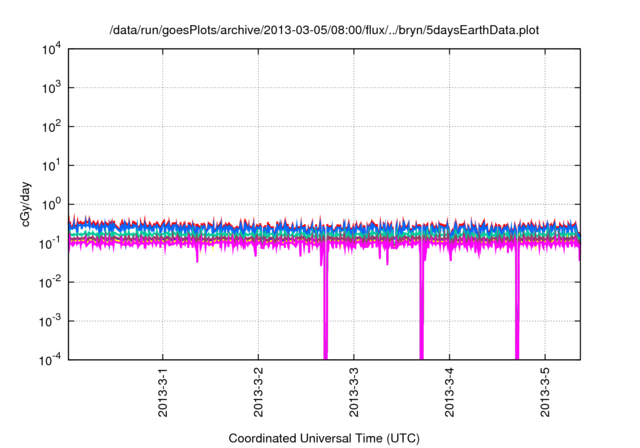Select the 10^1 y-axis label
This screenshot has width=640, height=448.
tap(51, 166)
